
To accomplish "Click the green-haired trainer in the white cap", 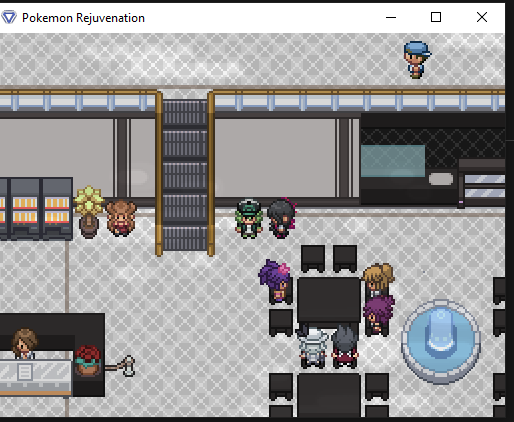I will (x=249, y=219).
